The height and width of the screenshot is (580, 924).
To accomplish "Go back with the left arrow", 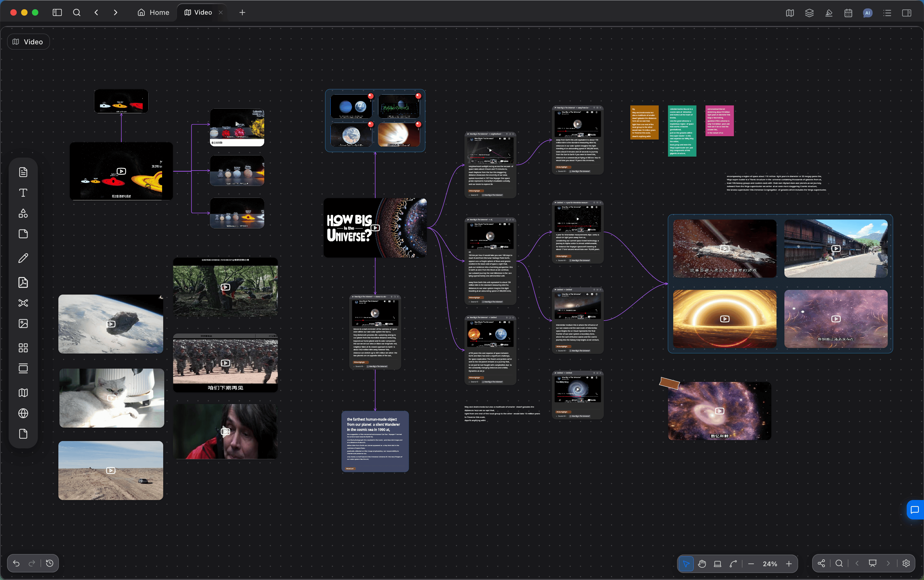I will coord(96,12).
